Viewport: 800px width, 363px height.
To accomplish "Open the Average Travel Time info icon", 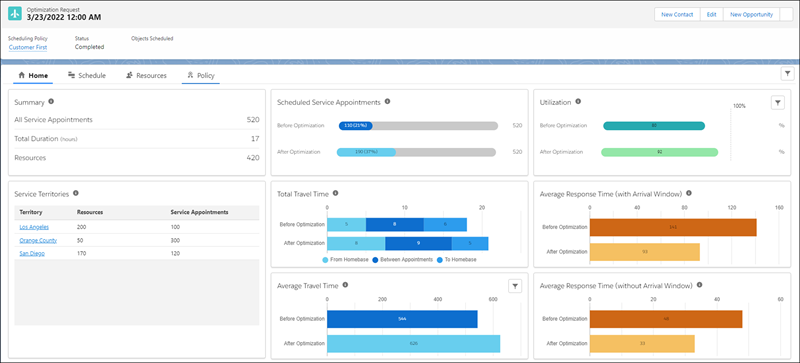I will [345, 285].
